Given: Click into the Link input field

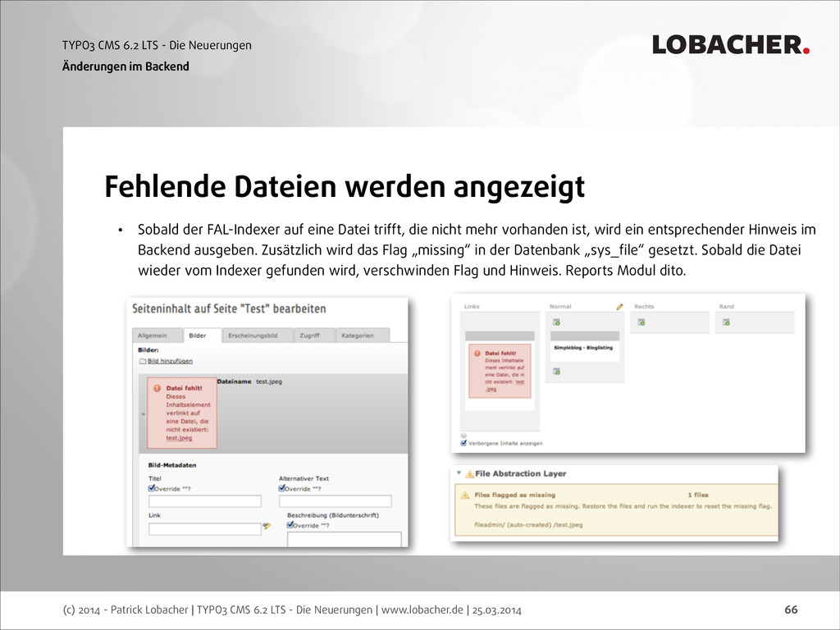Looking at the screenshot, I should [x=204, y=529].
